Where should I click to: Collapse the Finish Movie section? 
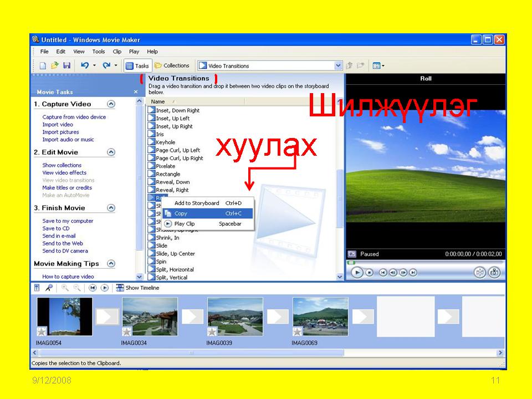(111, 208)
